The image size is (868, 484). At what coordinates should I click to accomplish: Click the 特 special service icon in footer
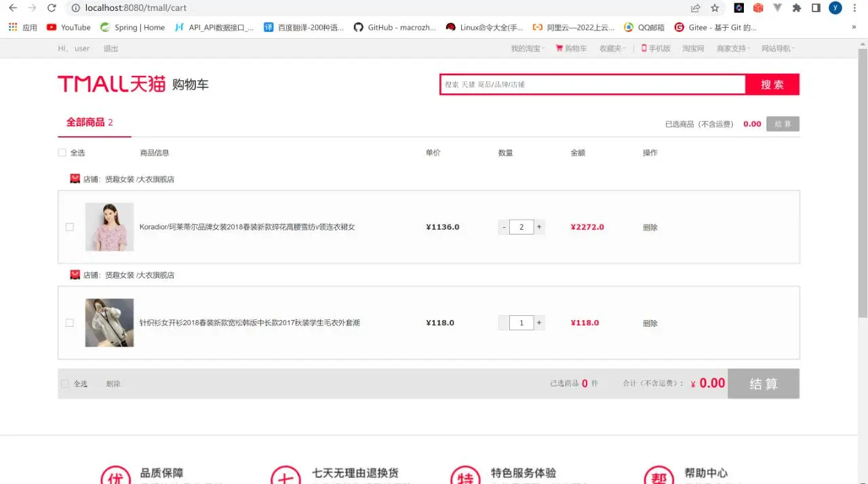click(465, 475)
